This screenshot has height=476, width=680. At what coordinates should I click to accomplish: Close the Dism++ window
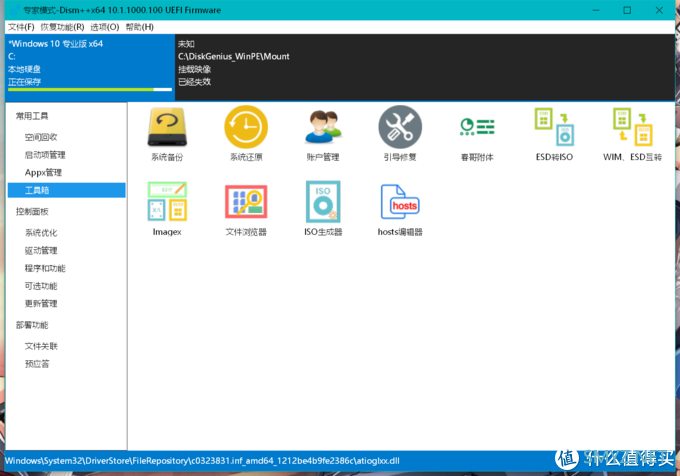[659, 10]
